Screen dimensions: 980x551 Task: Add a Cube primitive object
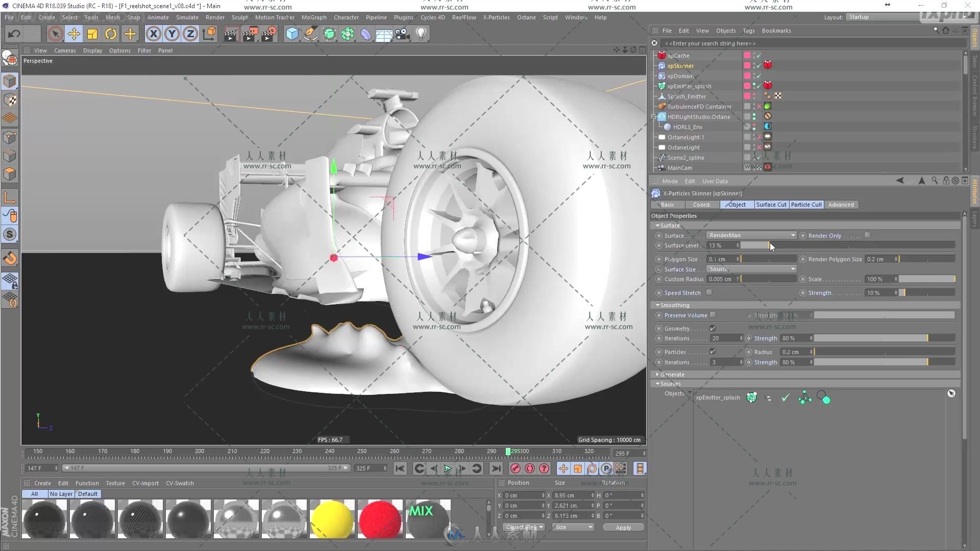(x=292, y=34)
